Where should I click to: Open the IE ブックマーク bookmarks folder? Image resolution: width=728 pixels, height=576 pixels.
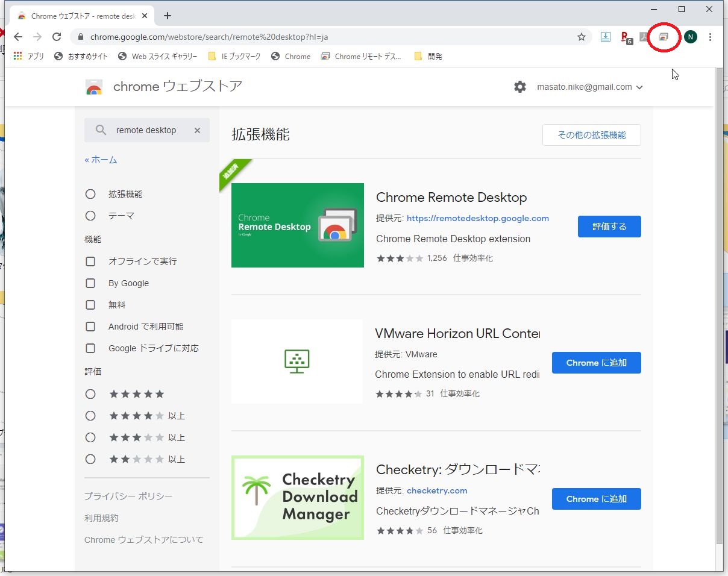coord(234,56)
